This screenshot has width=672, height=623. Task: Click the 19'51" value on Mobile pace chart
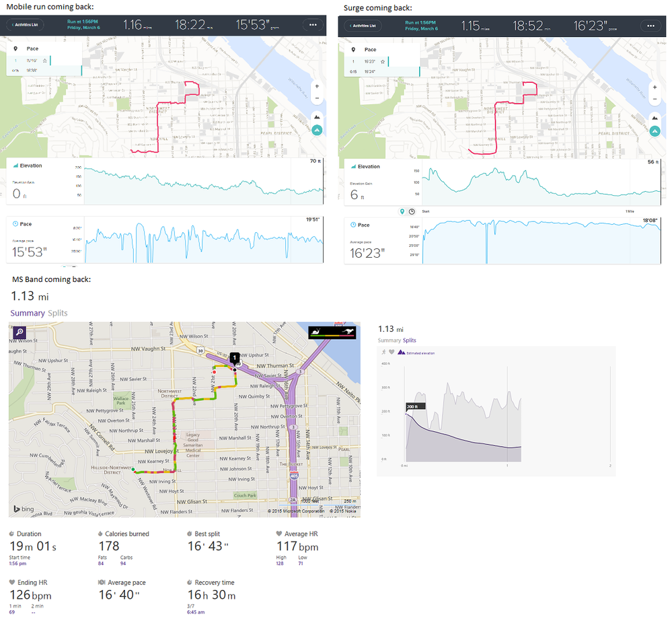[x=312, y=219]
